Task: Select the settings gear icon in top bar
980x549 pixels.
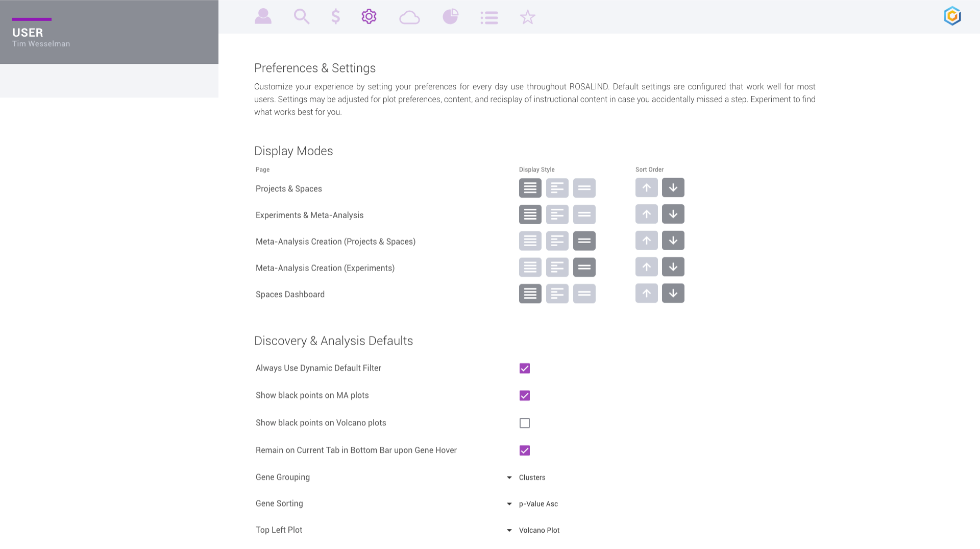Action: pyautogui.click(x=369, y=16)
